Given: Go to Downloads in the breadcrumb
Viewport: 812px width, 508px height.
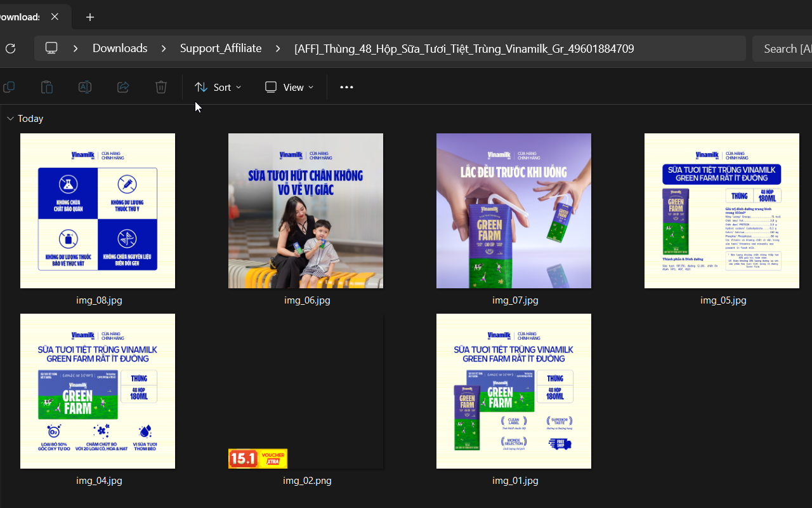Looking at the screenshot, I should coord(120,48).
